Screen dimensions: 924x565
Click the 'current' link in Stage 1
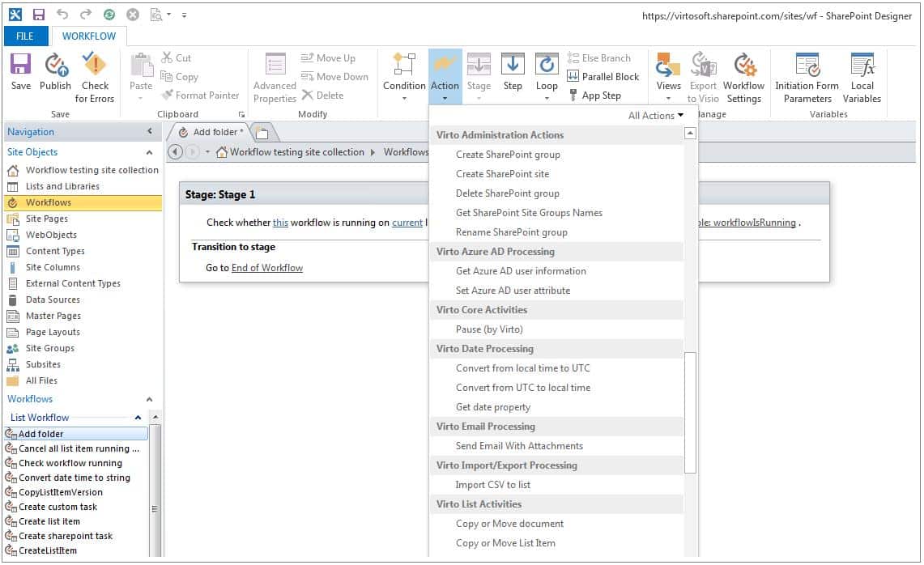[407, 223]
